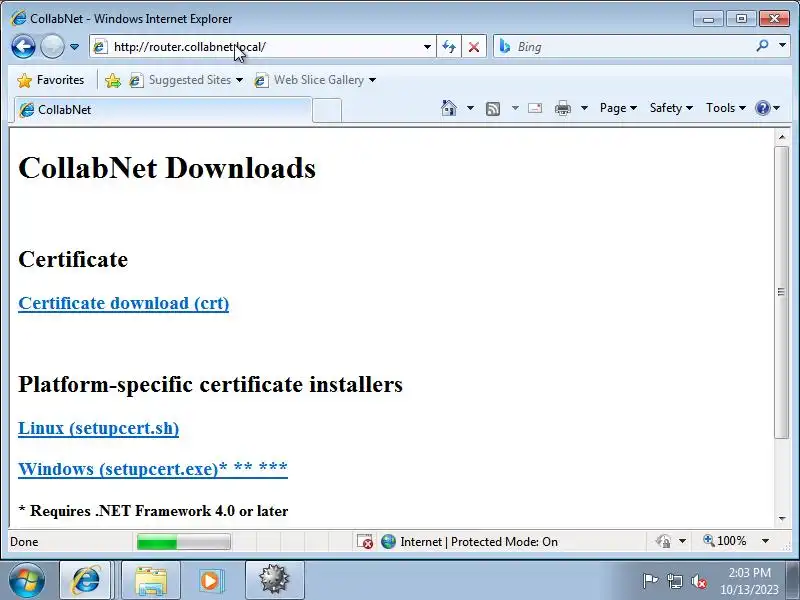The height and width of the screenshot is (600, 800).
Task: Click Internet | Protected Mode: On text
Action: 479,542
